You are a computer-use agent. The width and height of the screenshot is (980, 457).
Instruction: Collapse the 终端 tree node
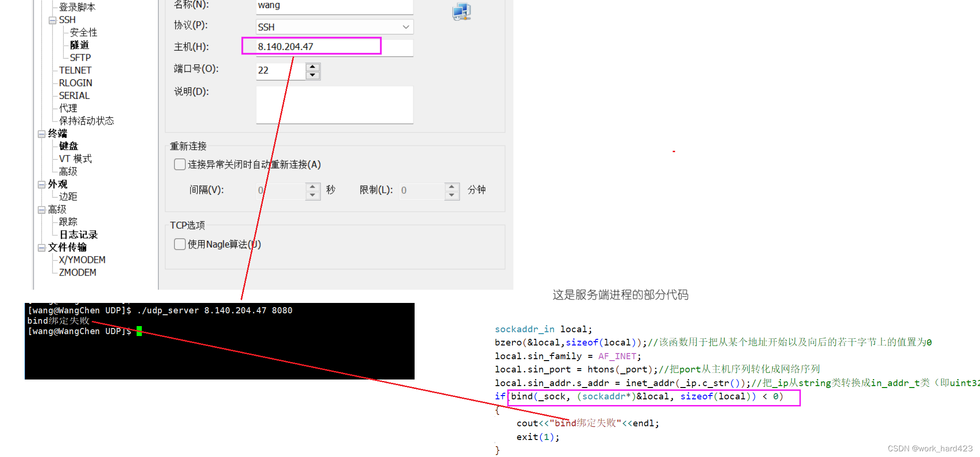pos(42,134)
